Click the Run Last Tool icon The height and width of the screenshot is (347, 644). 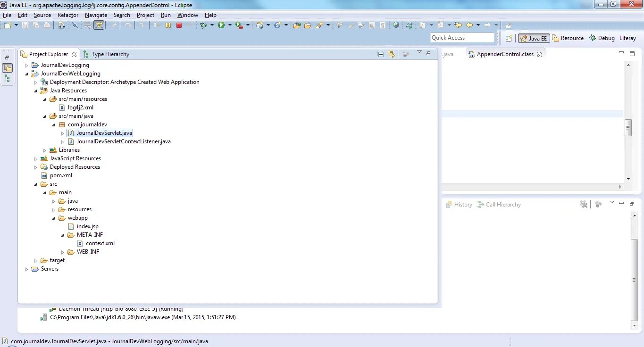pos(239,25)
